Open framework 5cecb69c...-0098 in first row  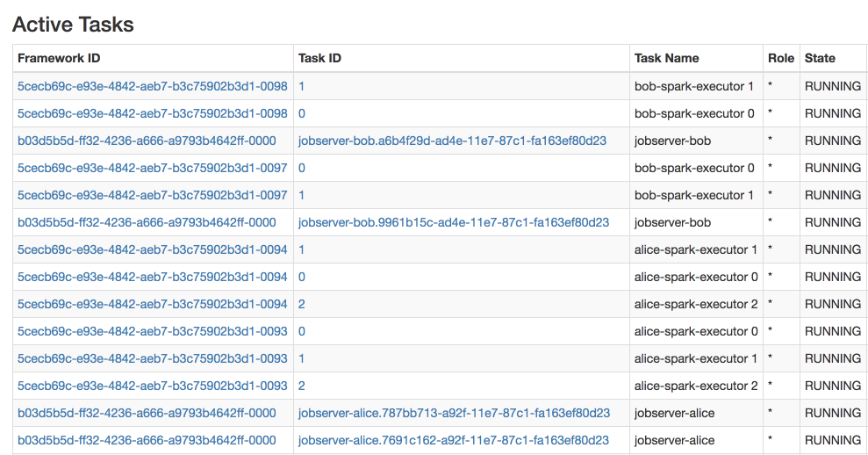click(x=152, y=86)
